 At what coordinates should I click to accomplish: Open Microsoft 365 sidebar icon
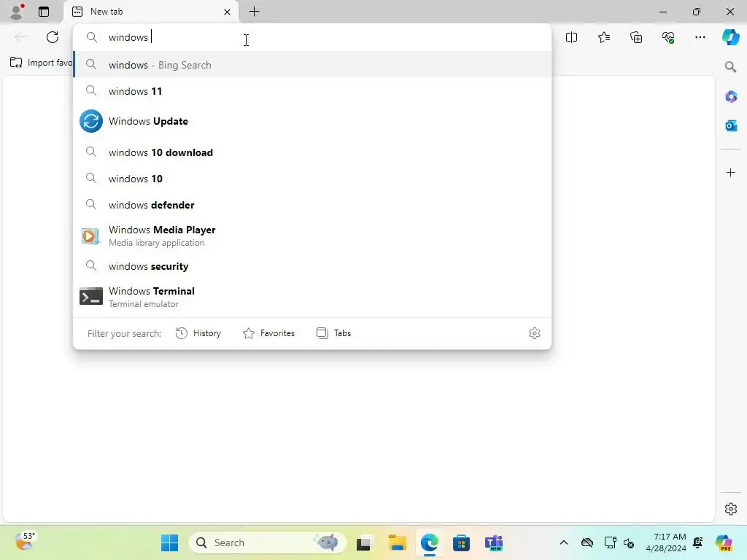(x=731, y=96)
